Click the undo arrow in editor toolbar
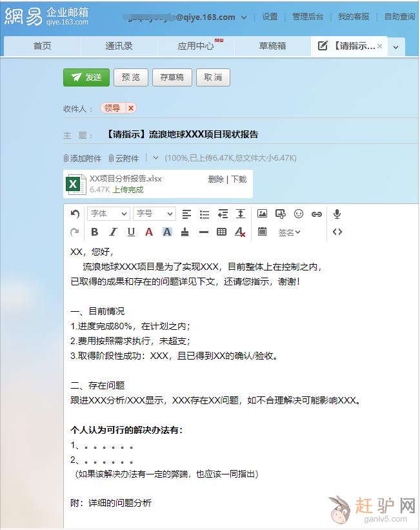The width and height of the screenshot is (420, 530). click(75, 214)
